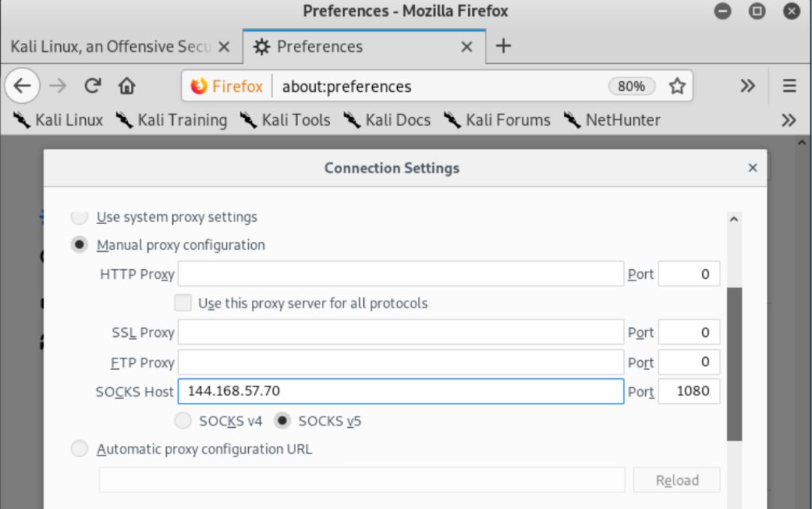Expand the toolbar overflow chevron

[x=747, y=86]
